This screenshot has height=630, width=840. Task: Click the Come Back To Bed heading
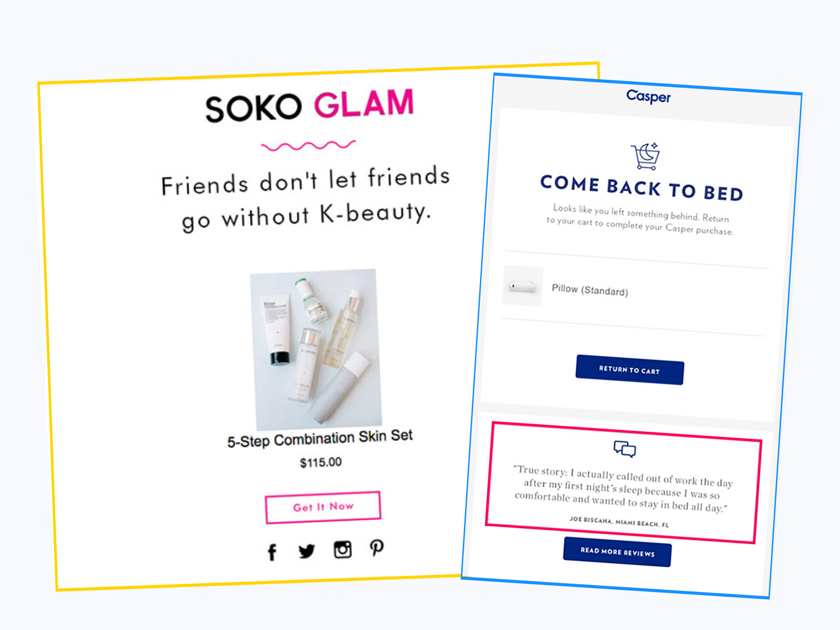click(642, 188)
